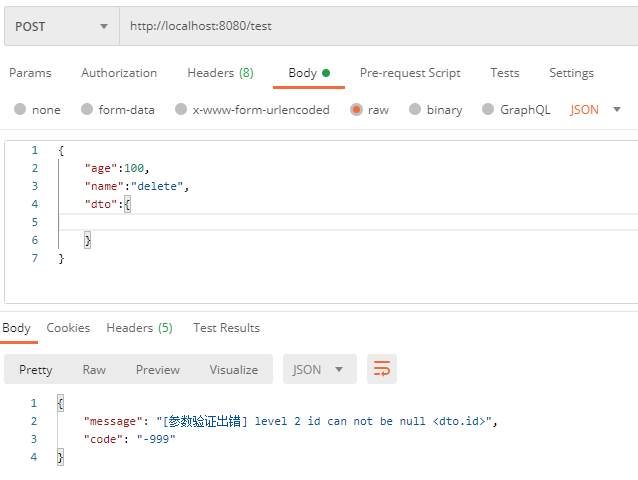
Task: Switch to the Params tab
Action: point(30,73)
